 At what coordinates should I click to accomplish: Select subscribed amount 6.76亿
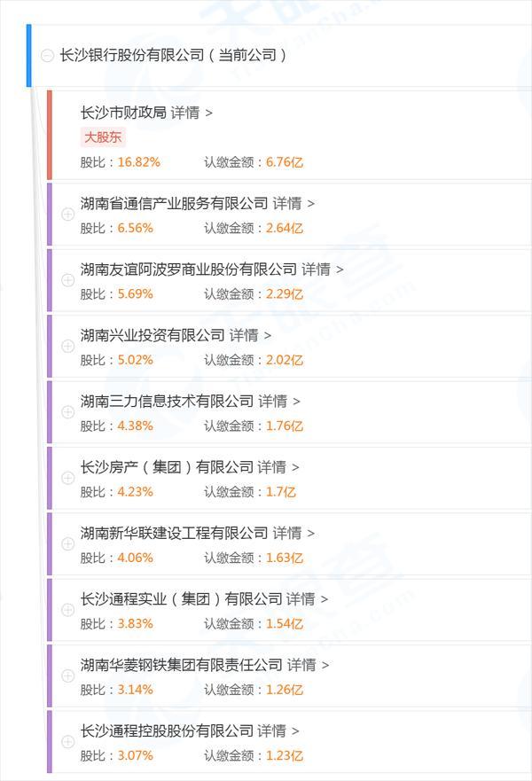285,162
